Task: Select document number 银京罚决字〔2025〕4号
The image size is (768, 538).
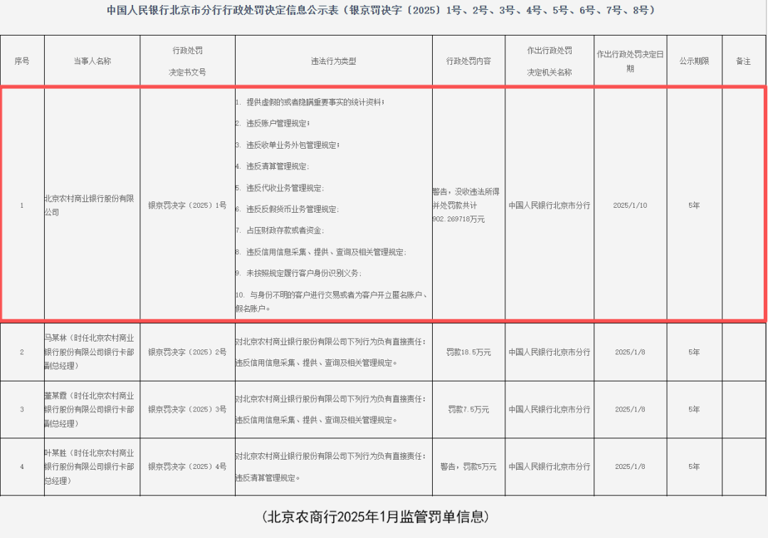Action: point(188,466)
